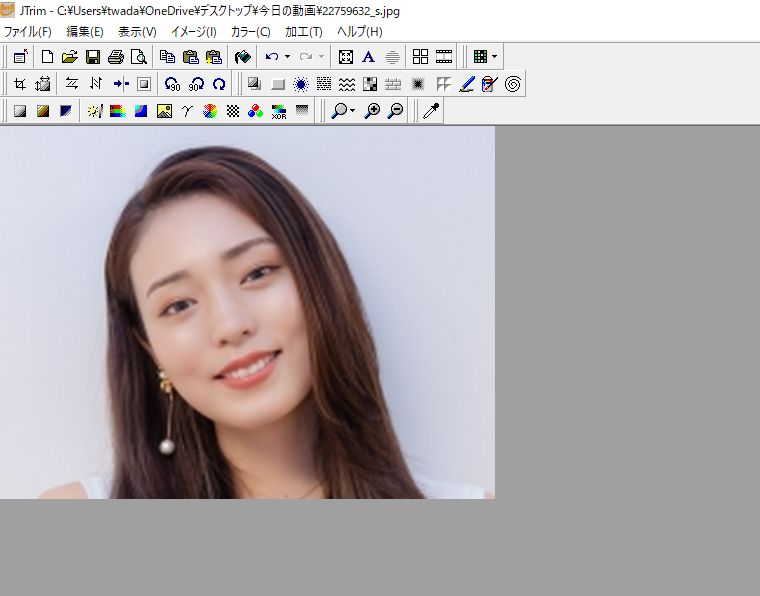The image size is (760, 596).
Task: Apply the wave distortion effect
Action: (x=347, y=84)
